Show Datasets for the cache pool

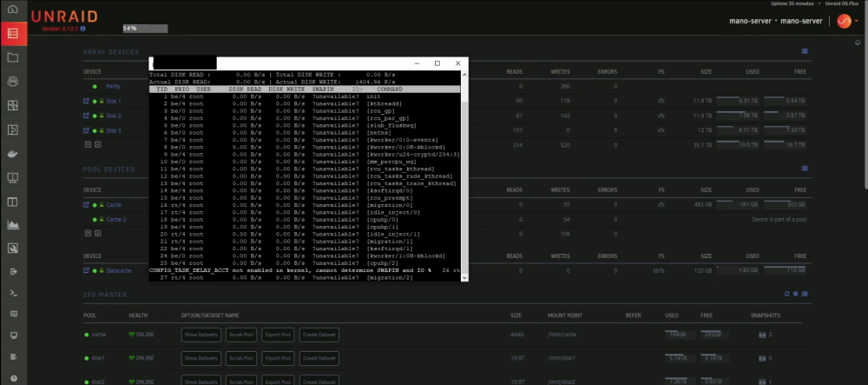pos(201,335)
